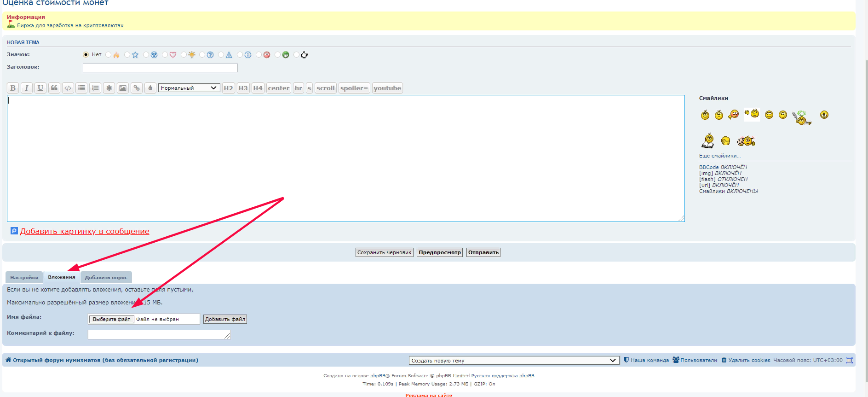The height and width of the screenshot is (397, 868).
Task: Insert a numbered list
Action: coord(95,88)
